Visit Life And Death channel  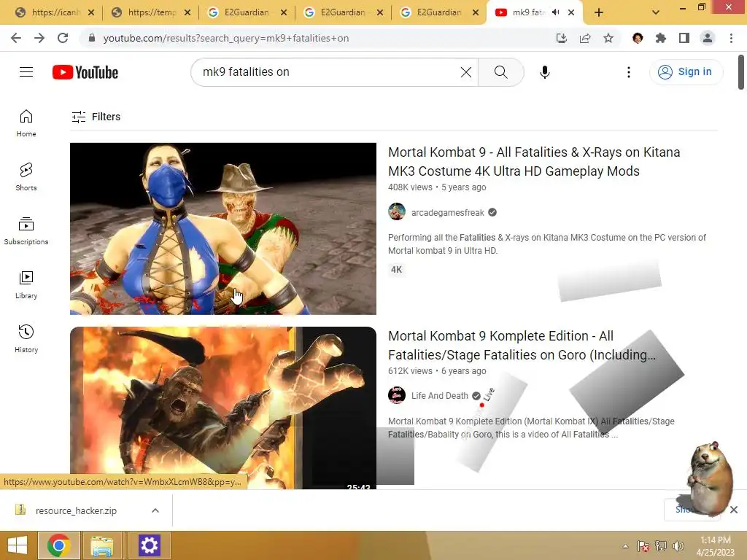(x=440, y=396)
